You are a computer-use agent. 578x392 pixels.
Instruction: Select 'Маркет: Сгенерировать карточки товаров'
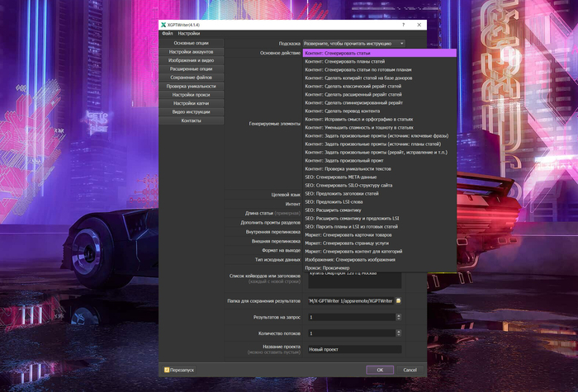[380, 234]
